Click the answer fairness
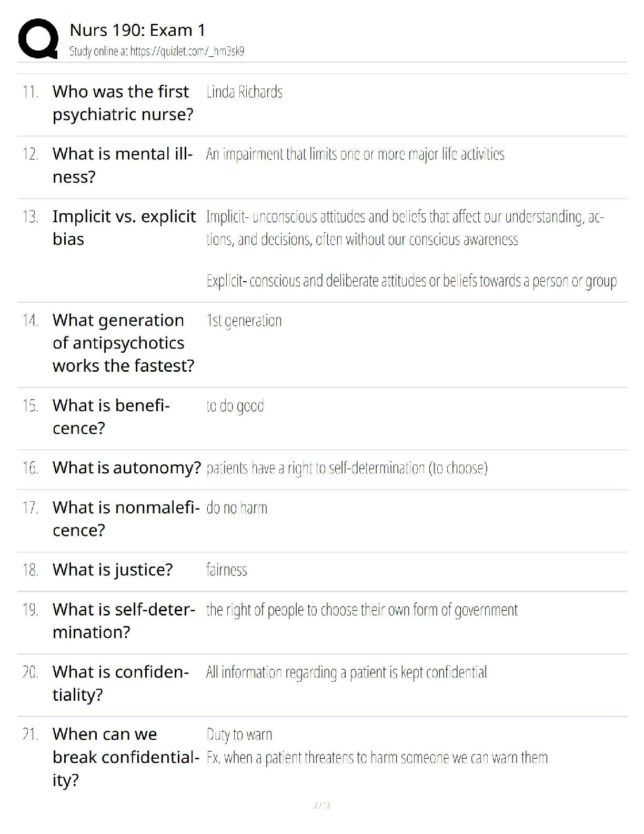644x834 pixels. pyautogui.click(x=227, y=570)
